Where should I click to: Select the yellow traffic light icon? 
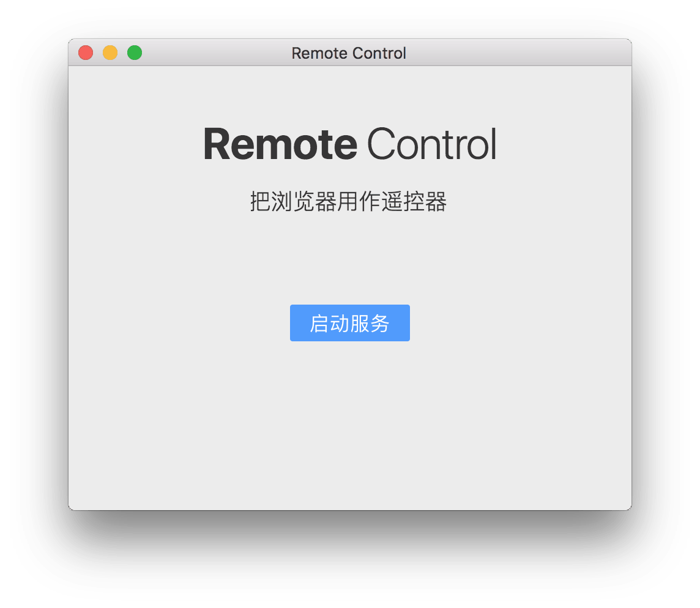110,53
